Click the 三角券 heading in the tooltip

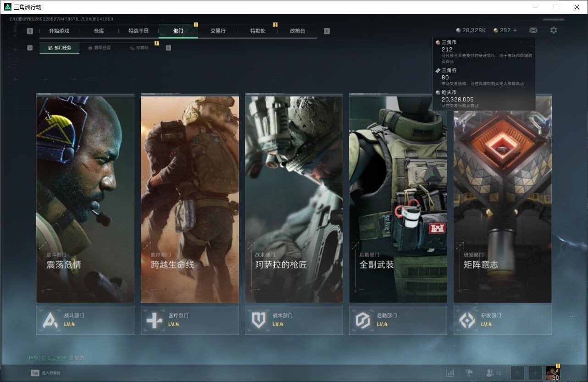point(449,71)
